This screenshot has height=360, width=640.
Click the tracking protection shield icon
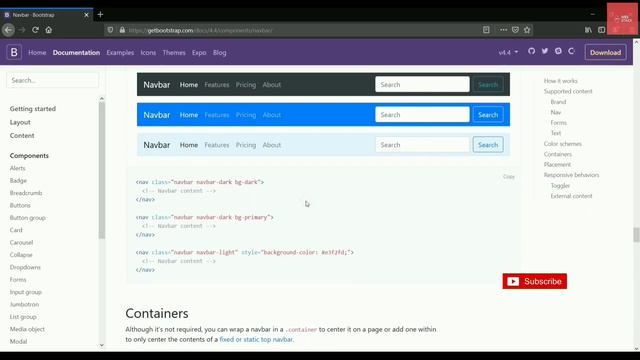click(x=110, y=30)
